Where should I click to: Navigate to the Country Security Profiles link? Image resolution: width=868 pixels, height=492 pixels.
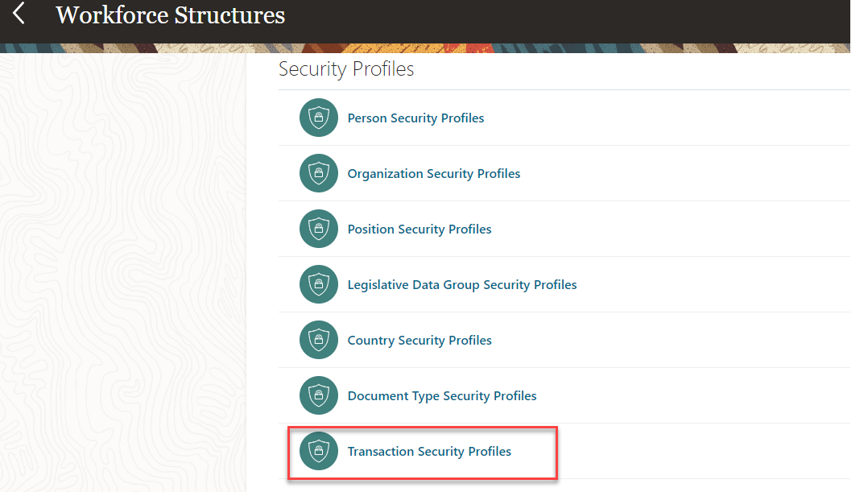coord(420,341)
